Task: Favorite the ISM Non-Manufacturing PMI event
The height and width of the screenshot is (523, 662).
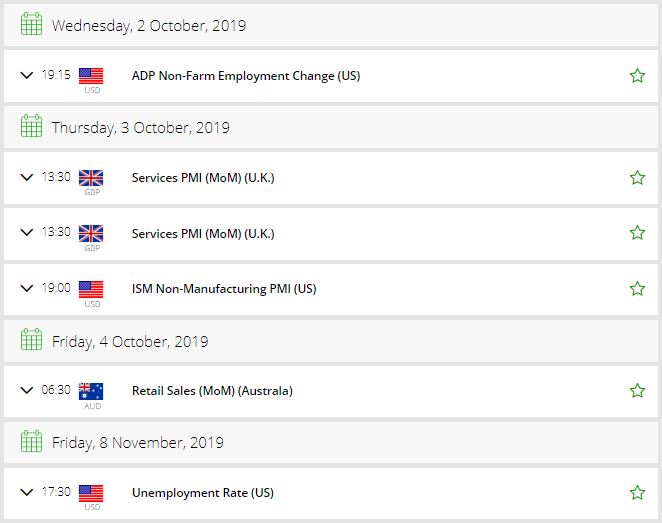Action: 637,289
